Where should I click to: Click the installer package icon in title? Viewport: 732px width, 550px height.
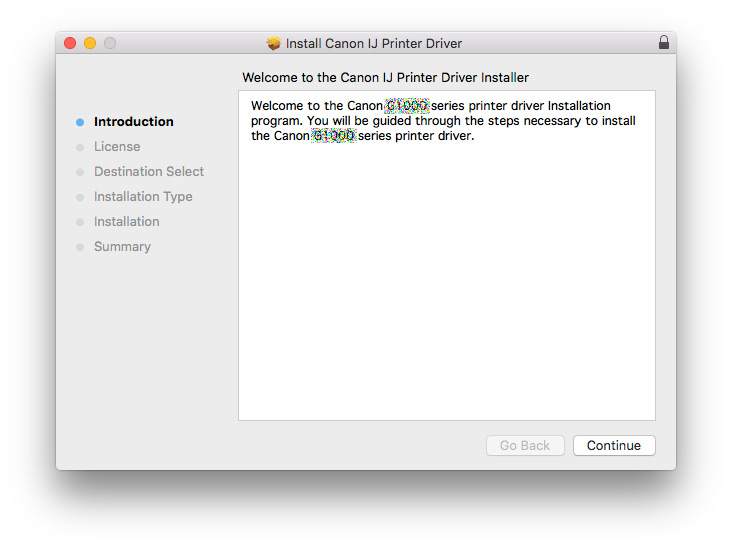click(x=274, y=43)
